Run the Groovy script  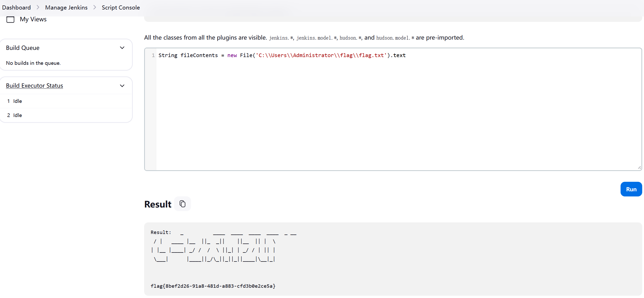point(631,189)
